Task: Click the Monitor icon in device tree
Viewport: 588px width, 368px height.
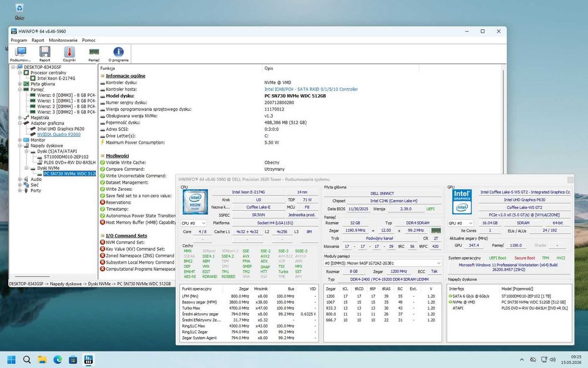Action: (x=26, y=140)
